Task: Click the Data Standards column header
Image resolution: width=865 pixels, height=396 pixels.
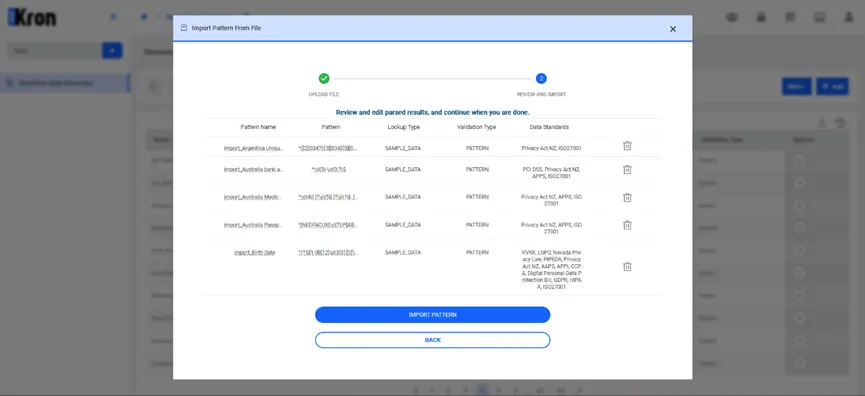Action: (x=549, y=127)
